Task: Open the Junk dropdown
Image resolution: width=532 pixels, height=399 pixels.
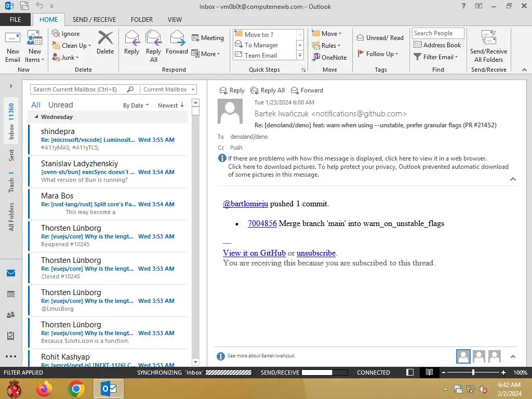Action: 65,58
